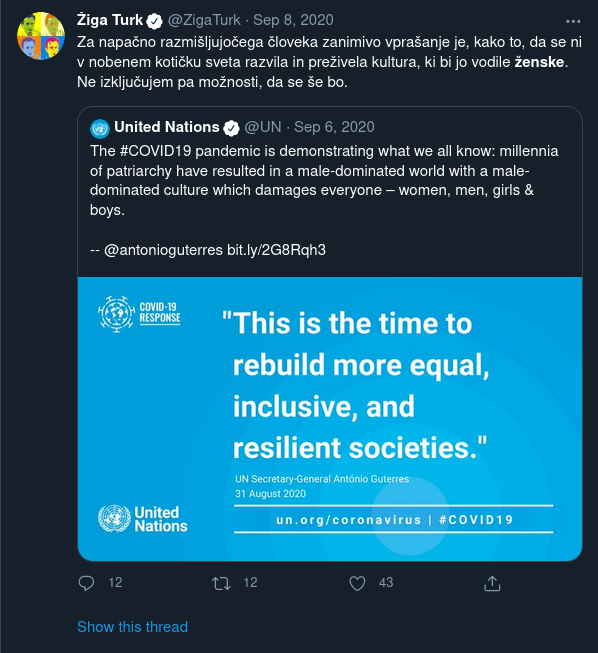Click Žiga Turk's verified badge
This screenshot has height=653, width=598.
click(154, 21)
